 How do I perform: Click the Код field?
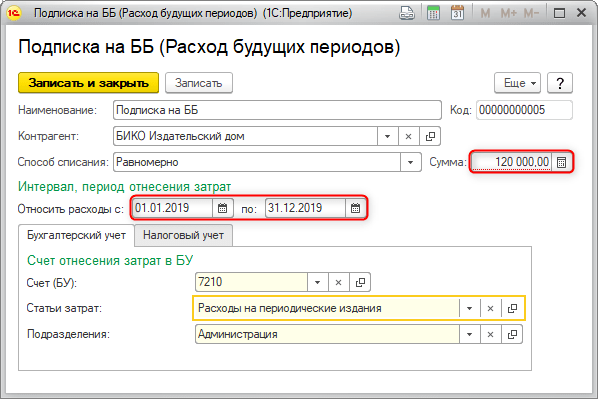[x=524, y=110]
